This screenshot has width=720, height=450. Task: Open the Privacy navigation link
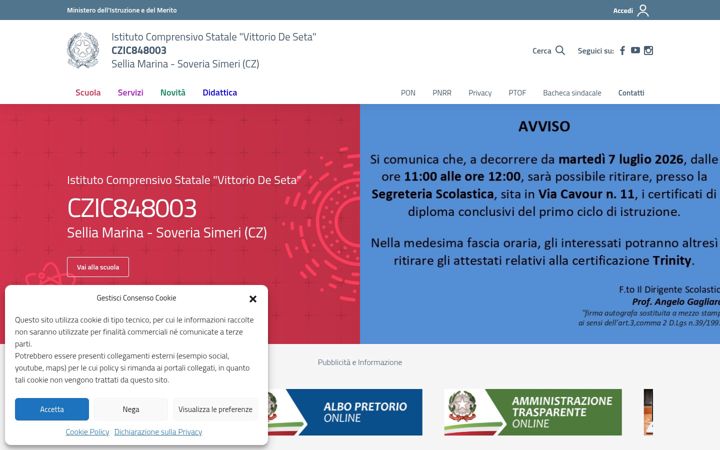[x=480, y=93]
